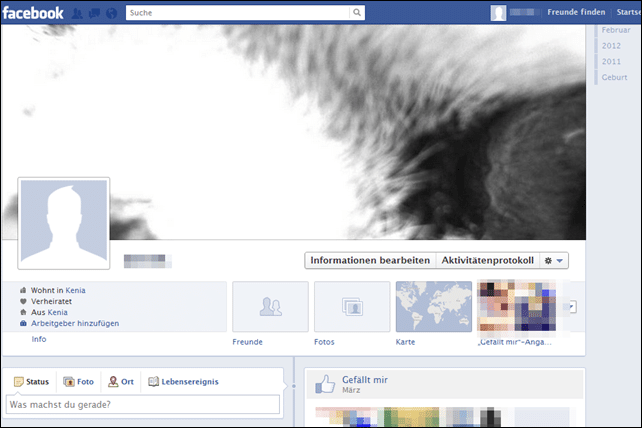
Task: Open Fotos tile icon
Action: pos(352,306)
